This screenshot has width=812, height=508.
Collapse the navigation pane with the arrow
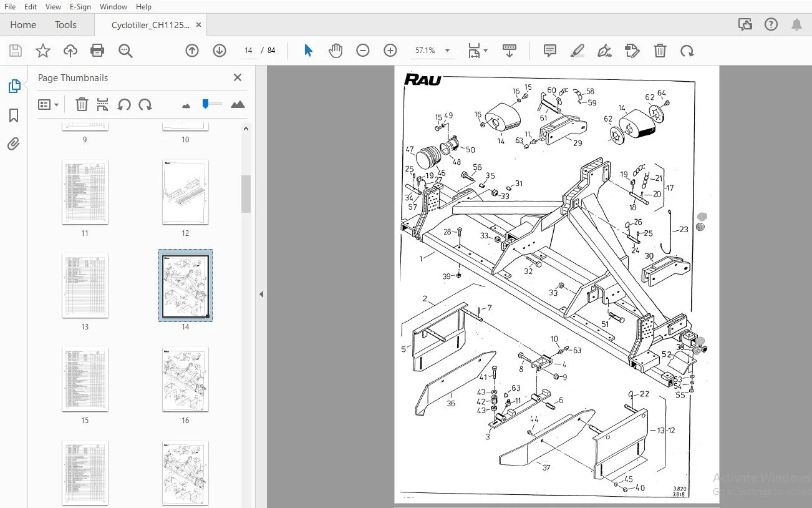click(261, 295)
